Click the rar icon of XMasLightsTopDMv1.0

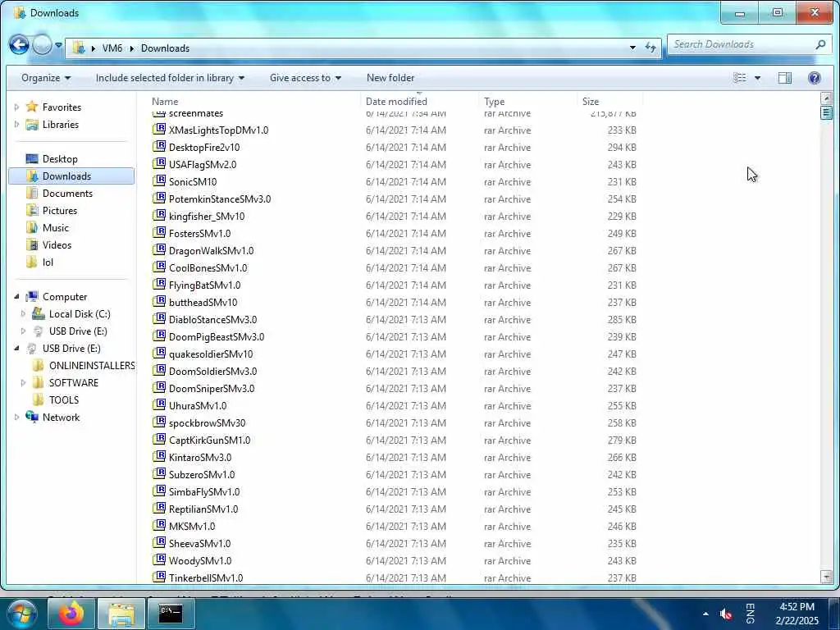[158, 130]
